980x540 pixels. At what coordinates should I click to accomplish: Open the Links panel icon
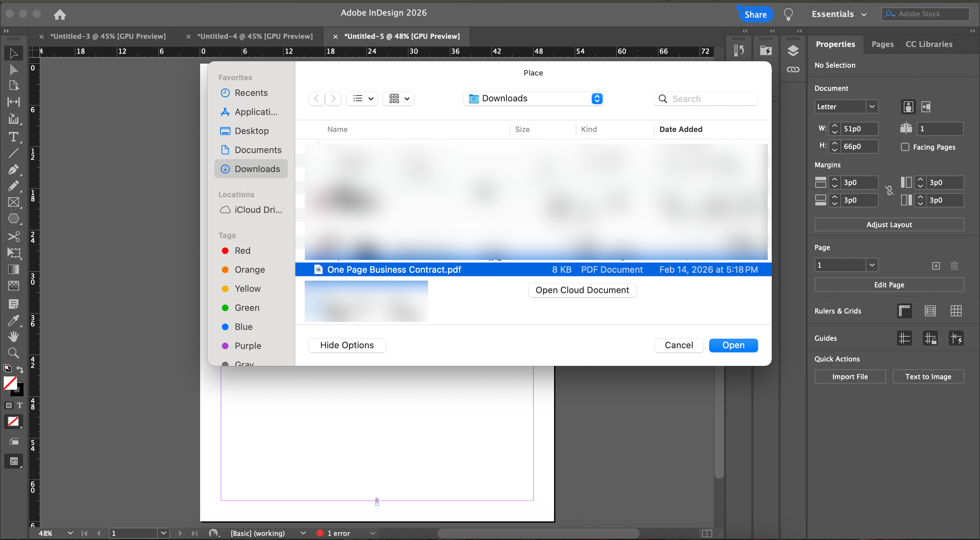[x=793, y=70]
